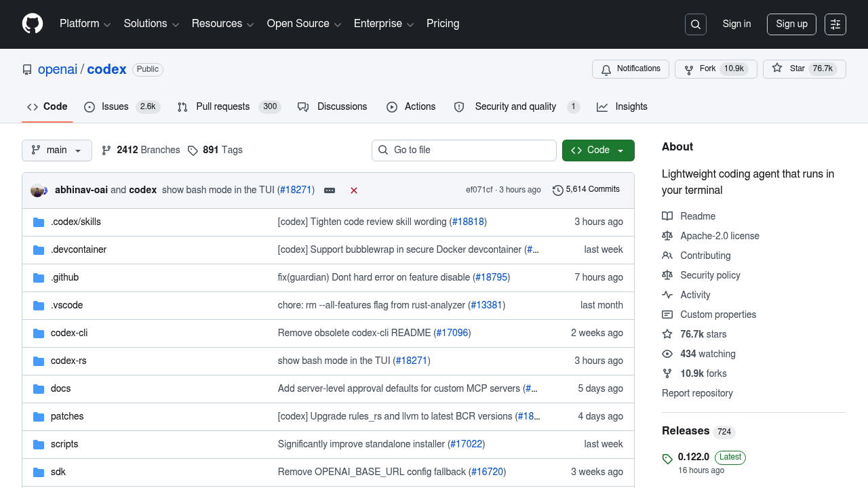Enable notifications for this repository
This screenshot has height=488, width=868.
tap(630, 68)
